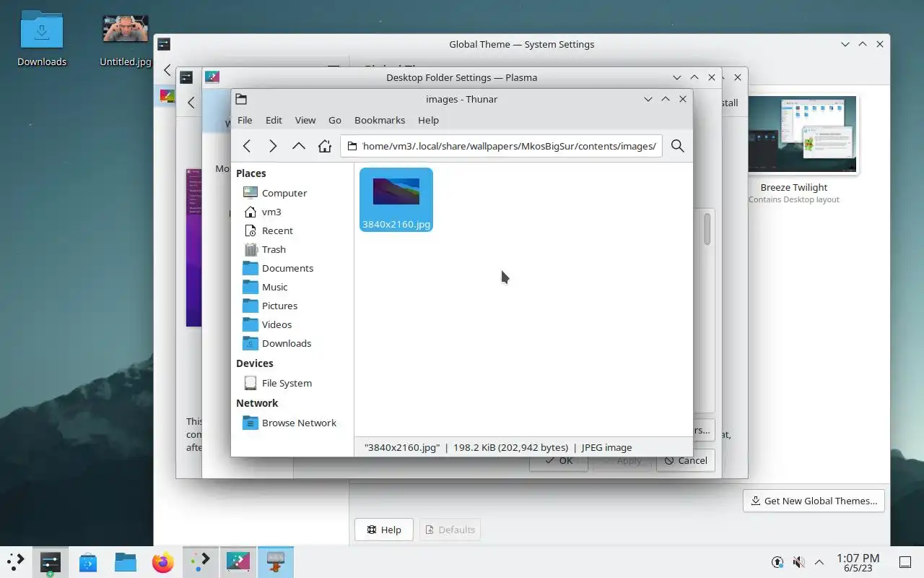Open the Go menu in Thunar
Image resolution: width=924 pixels, height=578 pixels.
tap(335, 120)
